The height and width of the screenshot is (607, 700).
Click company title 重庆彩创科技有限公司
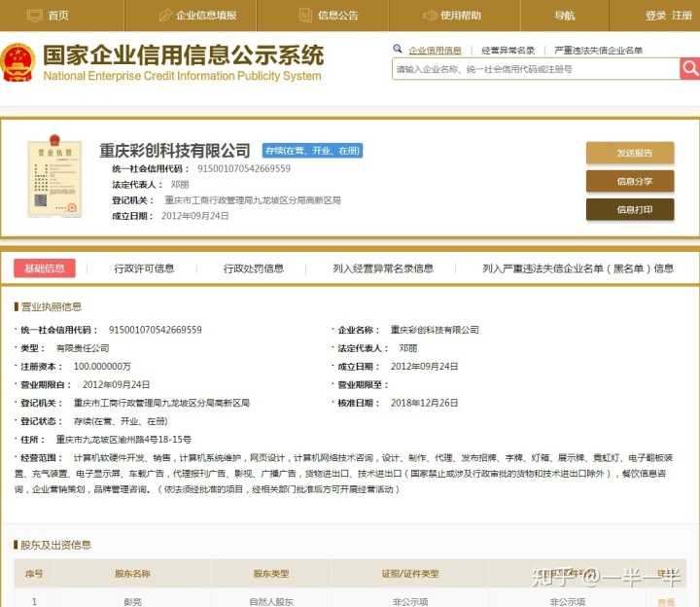pos(175,151)
